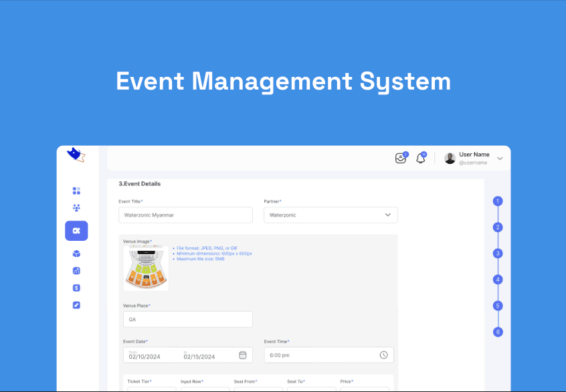Screen dimensions: 566x392
Task: Expand the Partner dropdown showing Waterzonic
Action: (388, 215)
